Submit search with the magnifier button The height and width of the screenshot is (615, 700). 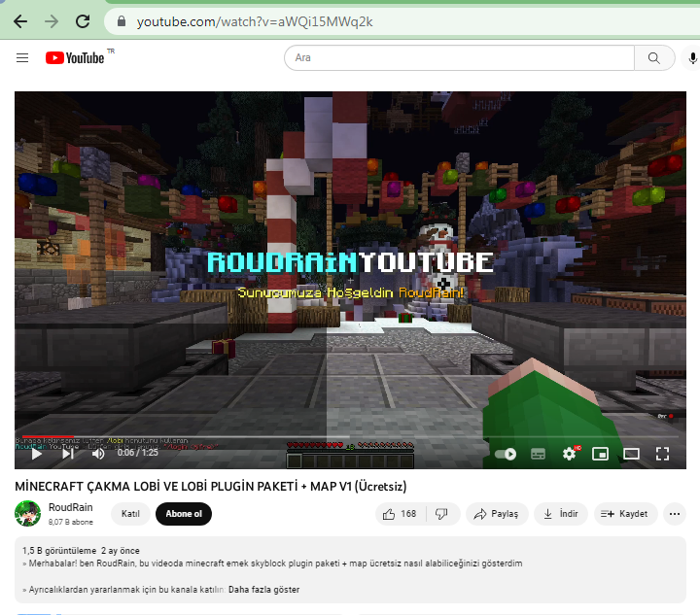(654, 58)
